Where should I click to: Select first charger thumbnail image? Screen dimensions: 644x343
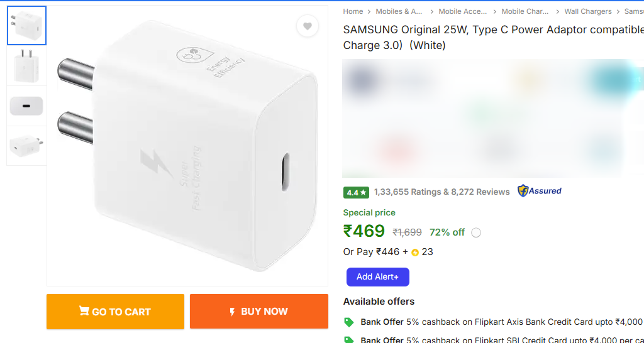pos(26,26)
